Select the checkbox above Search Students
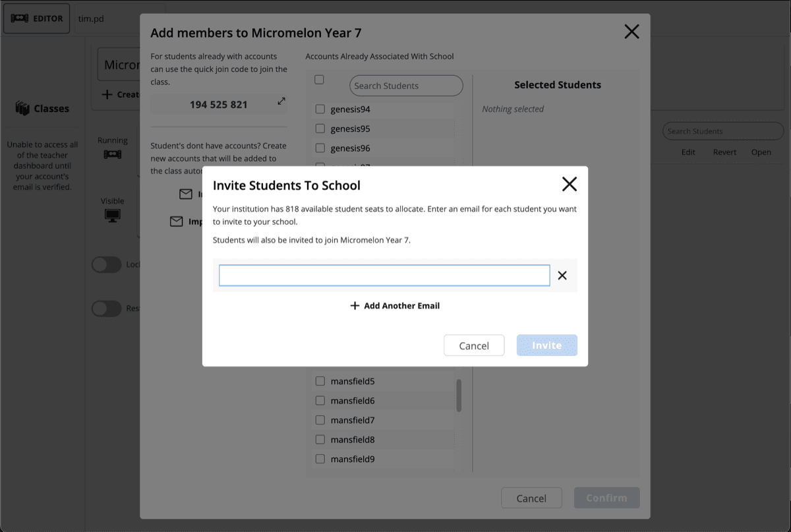 click(319, 79)
